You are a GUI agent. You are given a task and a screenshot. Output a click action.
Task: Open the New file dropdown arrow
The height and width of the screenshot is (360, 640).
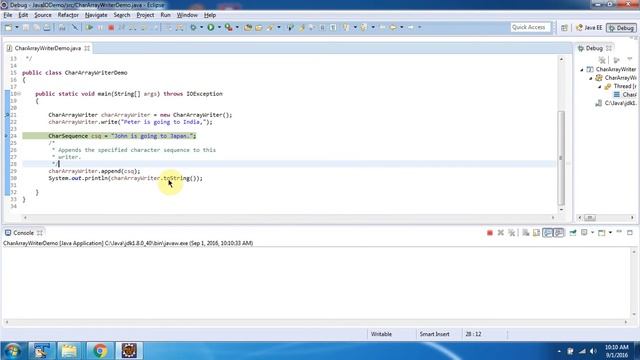(17, 27)
